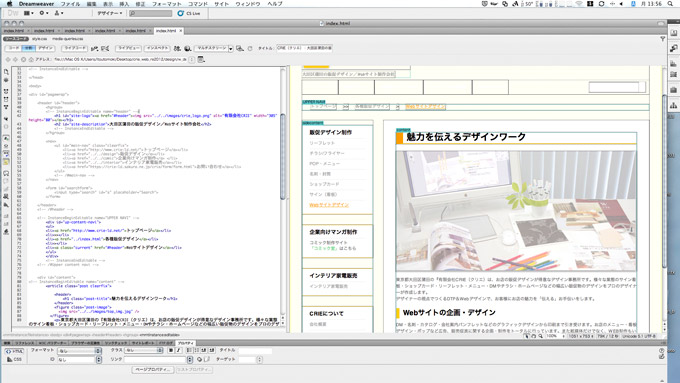Open the フォーマット dropdown in Properties

pyautogui.click(x=79, y=350)
